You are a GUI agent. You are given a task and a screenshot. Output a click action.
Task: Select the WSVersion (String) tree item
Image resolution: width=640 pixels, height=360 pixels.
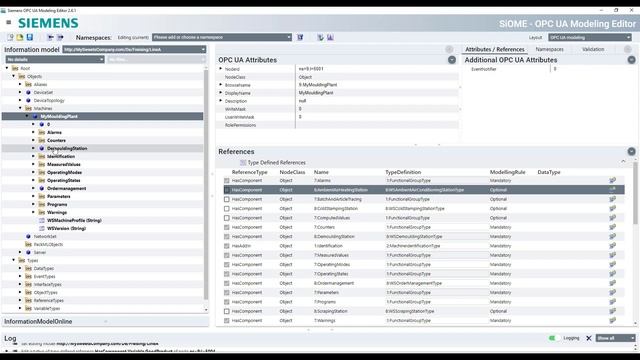[67, 229]
